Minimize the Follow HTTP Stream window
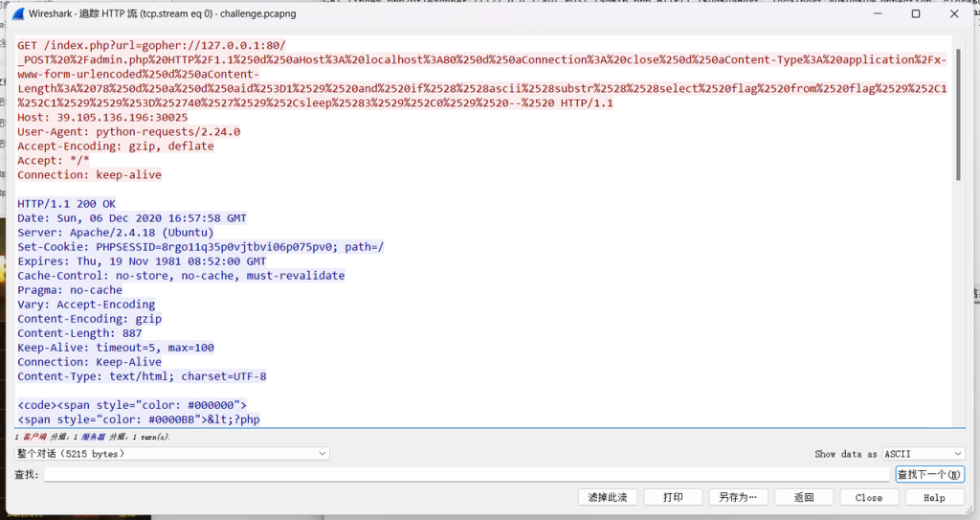Image resolution: width=980 pixels, height=520 pixels. 872,14
